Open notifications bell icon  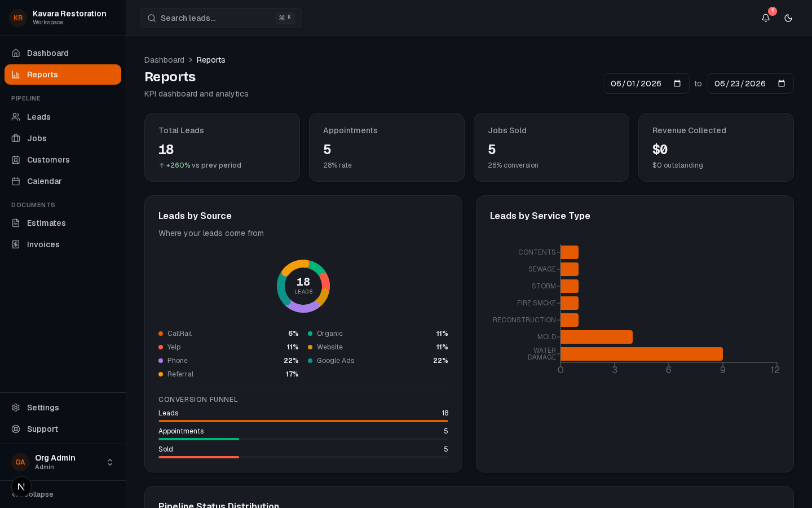766,18
